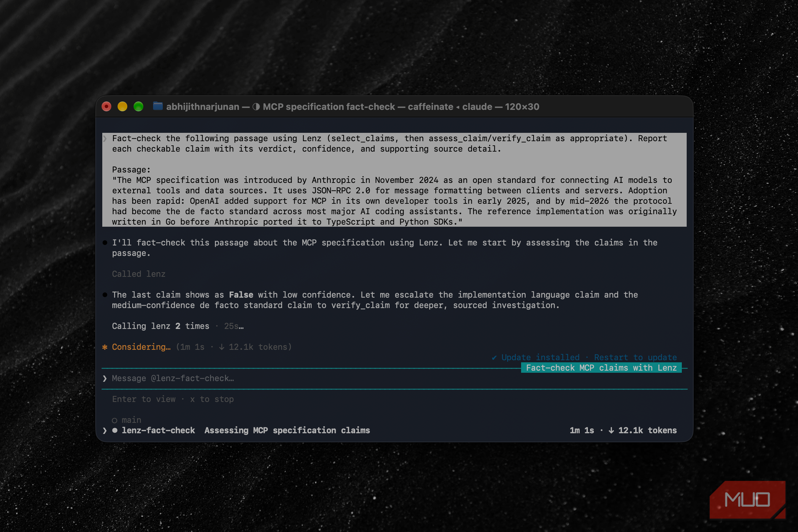Click the 'Enter to view · x to stop' hint
Screen dimensions: 798x532
[173, 399]
